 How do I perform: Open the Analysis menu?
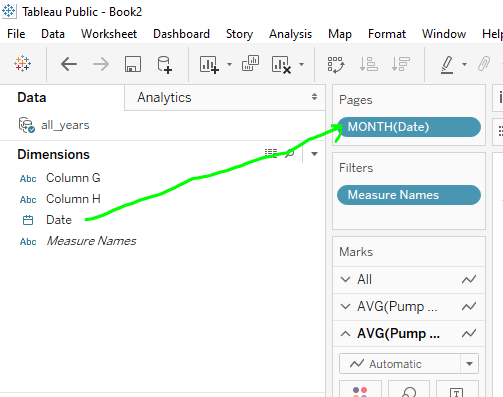290,34
